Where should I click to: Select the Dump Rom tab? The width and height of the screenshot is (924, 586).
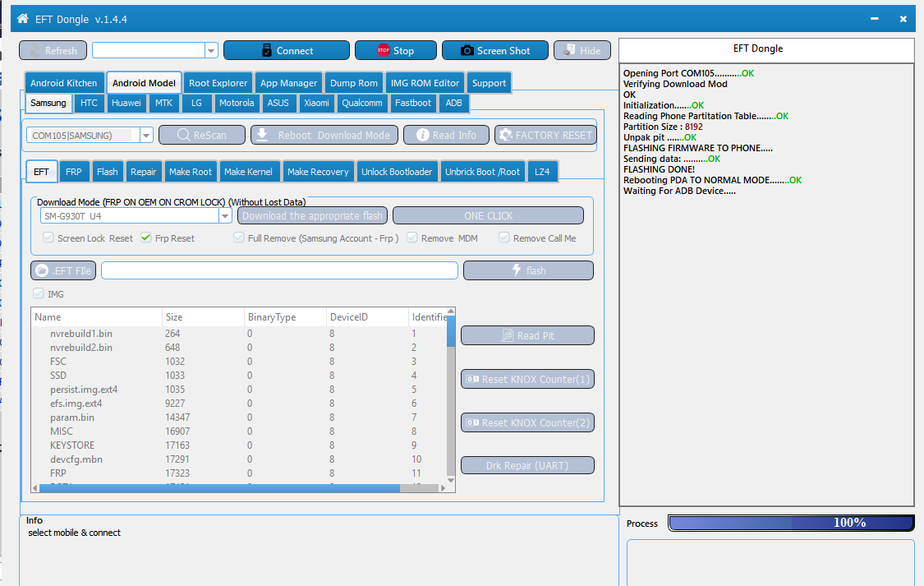353,83
